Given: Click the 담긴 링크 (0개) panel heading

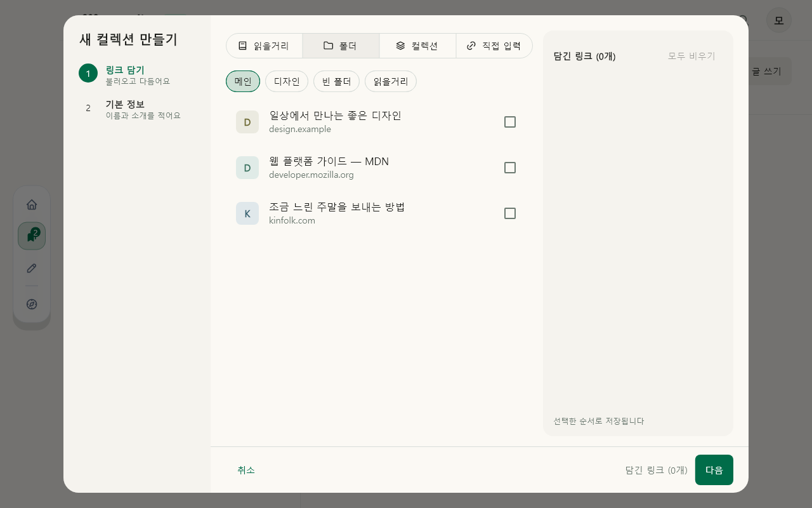Looking at the screenshot, I should click(584, 57).
